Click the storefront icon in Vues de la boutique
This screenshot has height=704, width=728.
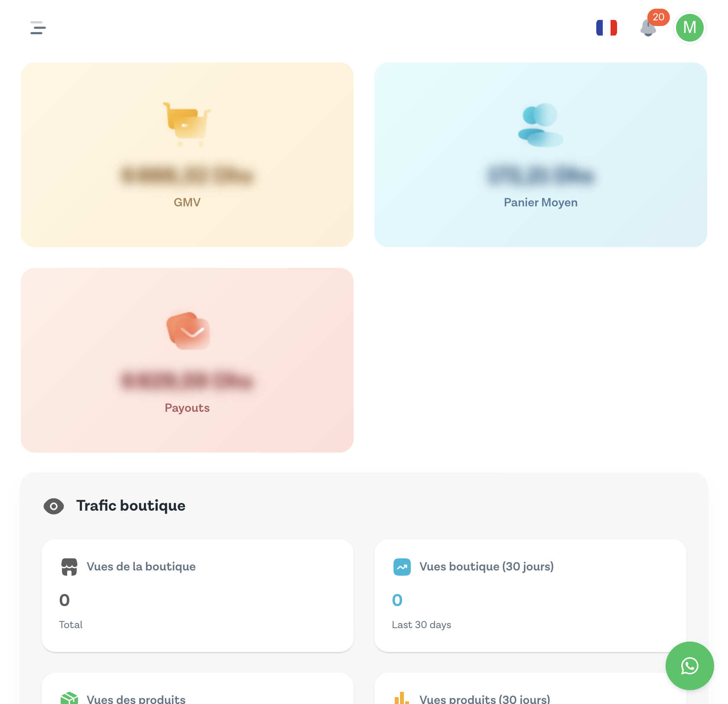[69, 567]
